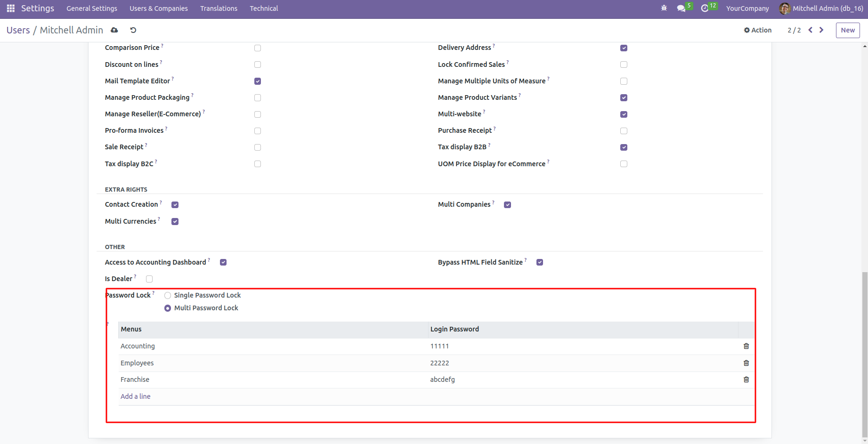This screenshot has width=868, height=444.
Task: Click the New button
Action: pos(848,30)
